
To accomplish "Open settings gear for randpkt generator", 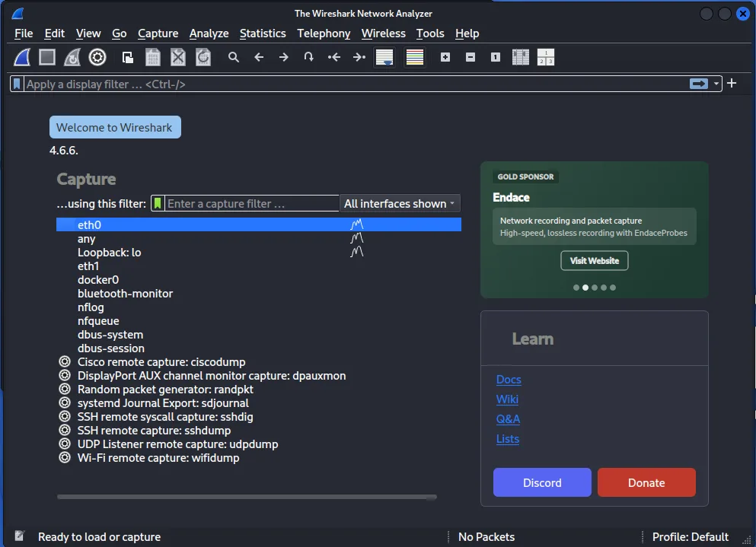I will click(x=65, y=389).
